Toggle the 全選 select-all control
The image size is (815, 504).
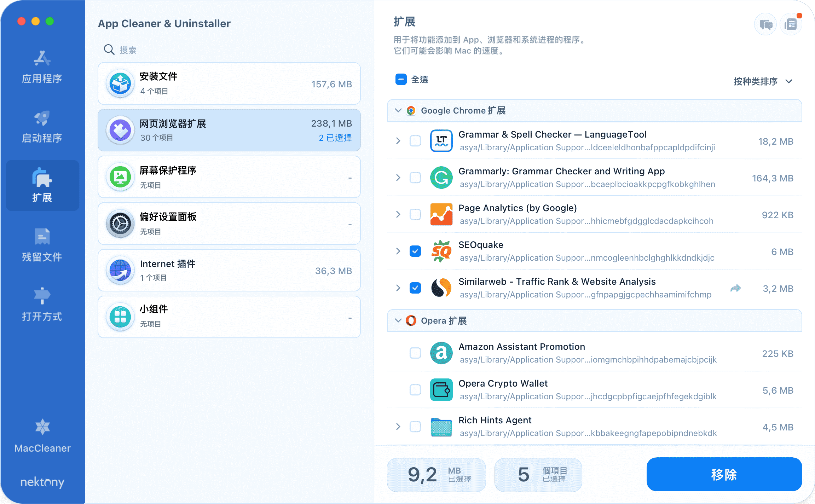[400, 79]
